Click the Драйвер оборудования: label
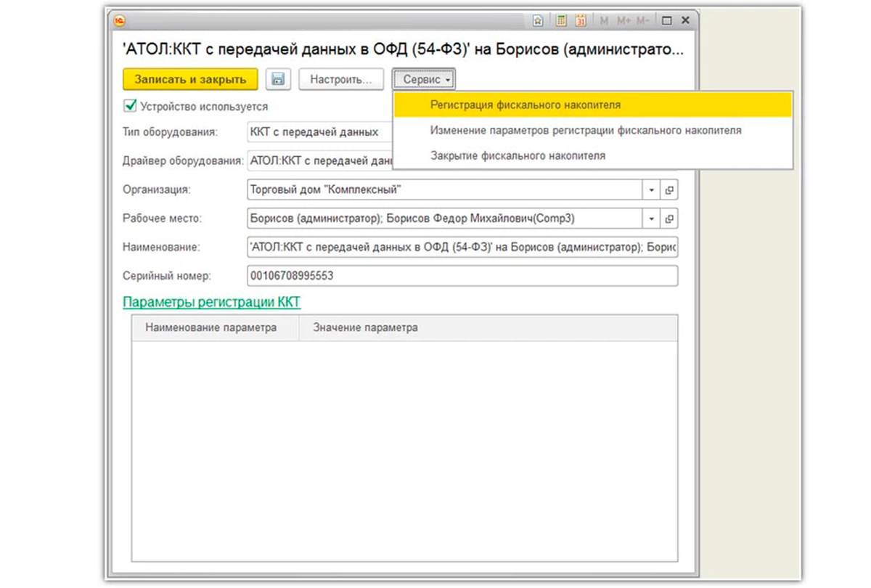871x588 pixels. tap(183, 161)
